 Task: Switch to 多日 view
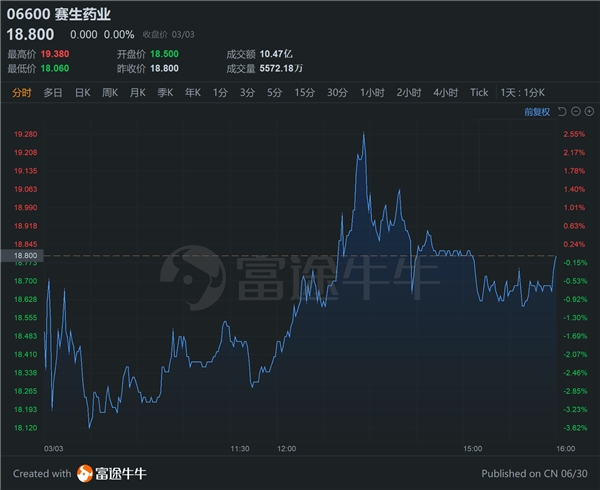click(x=53, y=93)
